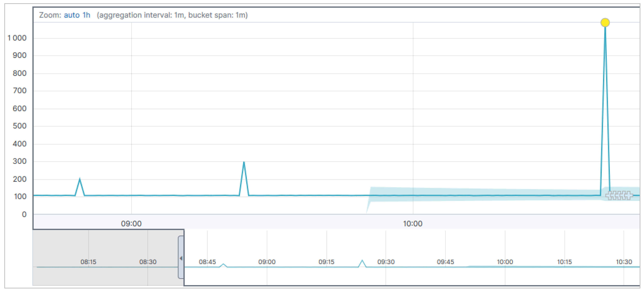
Task: Click the yellow anomaly marker at the spike top
Action: pos(605,23)
